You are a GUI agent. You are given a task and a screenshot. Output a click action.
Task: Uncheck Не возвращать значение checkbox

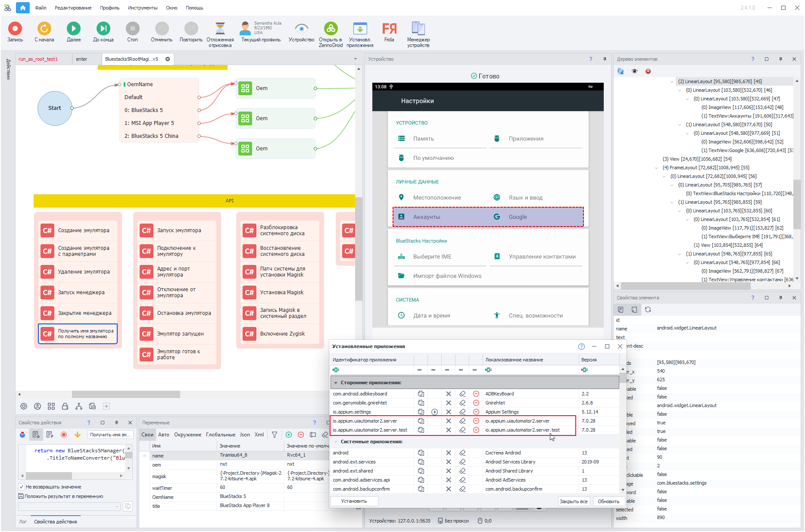tap(22, 487)
